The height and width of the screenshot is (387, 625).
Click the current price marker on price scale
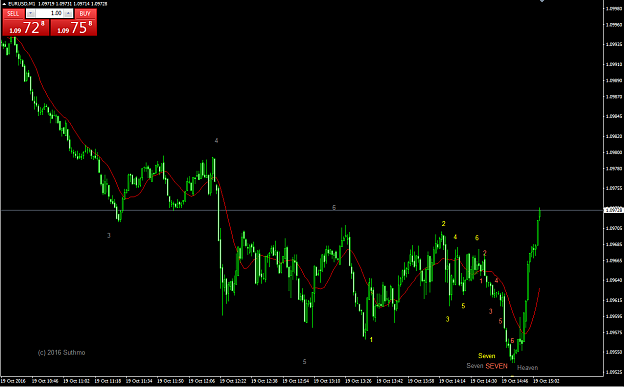point(614,209)
